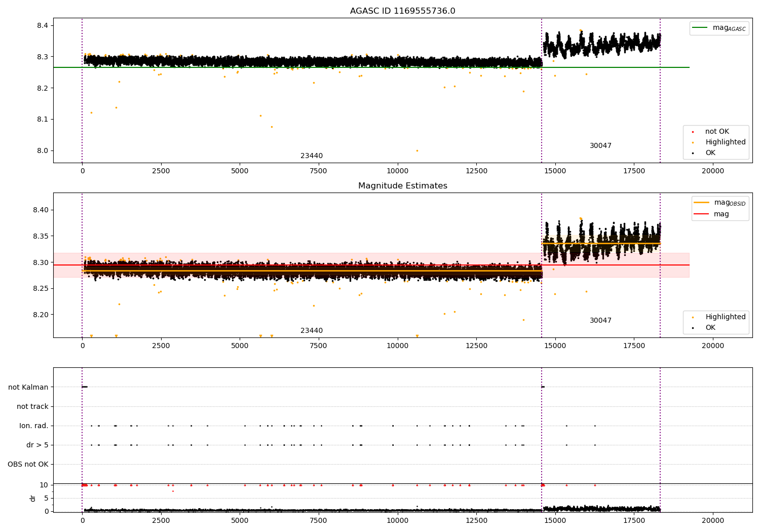The image size is (760, 532).
Task: Click the 8.1 y-axis tick in top plot
Action: (x=42, y=120)
